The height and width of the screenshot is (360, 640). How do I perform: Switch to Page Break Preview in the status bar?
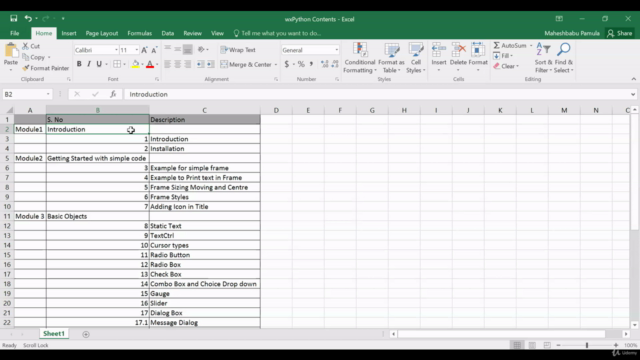coord(547,345)
